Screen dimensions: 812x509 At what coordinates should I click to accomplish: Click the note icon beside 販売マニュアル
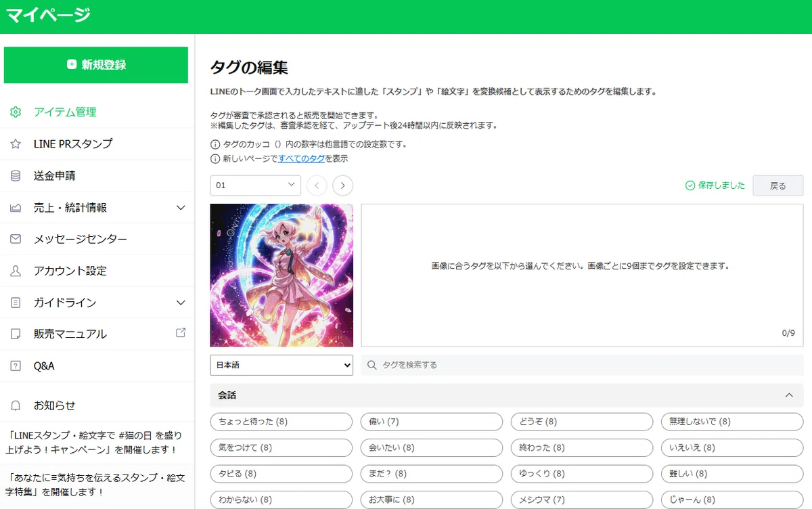pos(16,334)
